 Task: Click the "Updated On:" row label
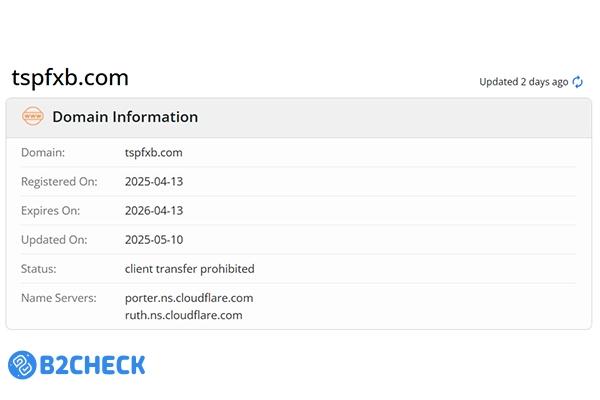coord(52,240)
